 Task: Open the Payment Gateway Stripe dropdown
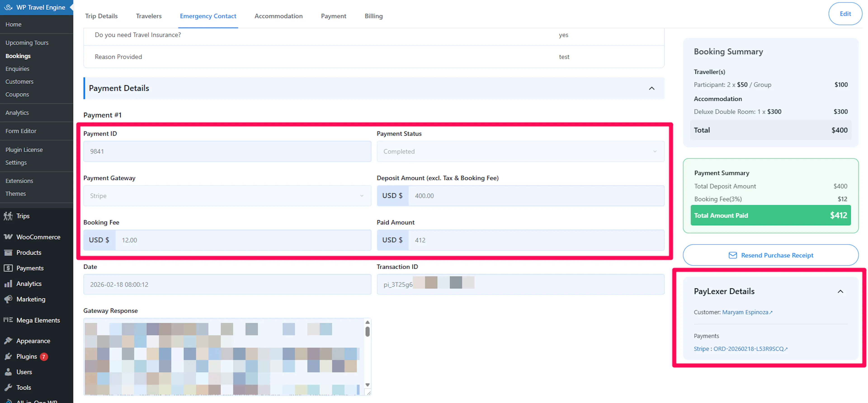click(x=227, y=196)
